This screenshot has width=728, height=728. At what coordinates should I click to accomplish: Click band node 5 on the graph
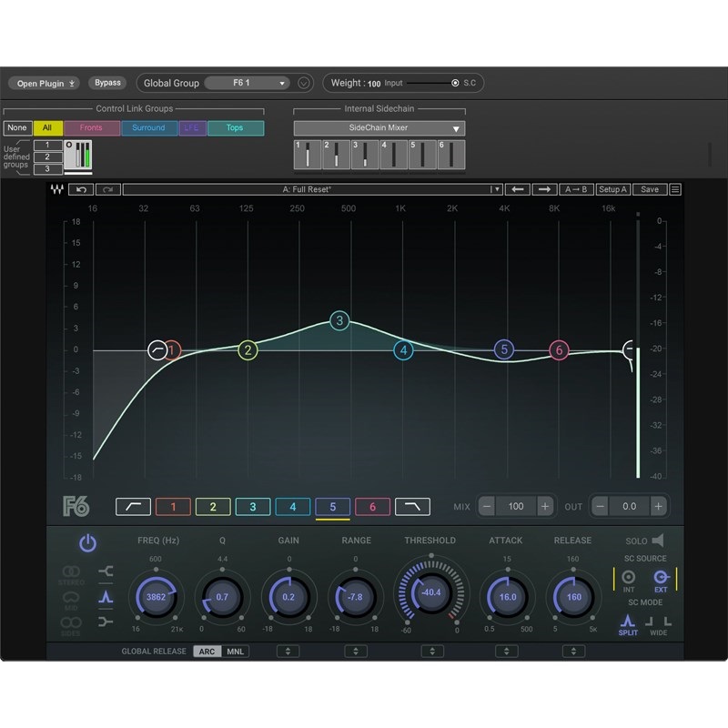coord(504,349)
